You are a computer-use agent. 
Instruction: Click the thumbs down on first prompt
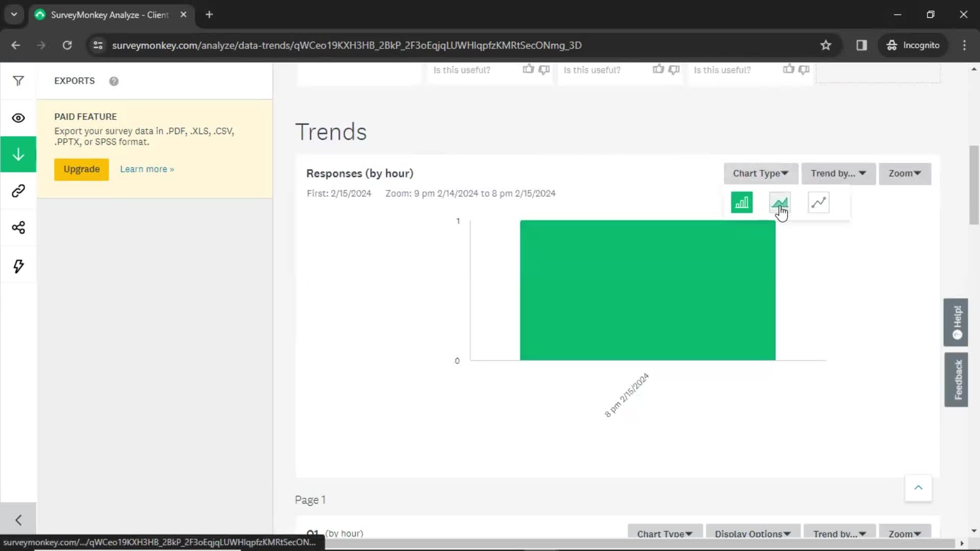click(544, 69)
